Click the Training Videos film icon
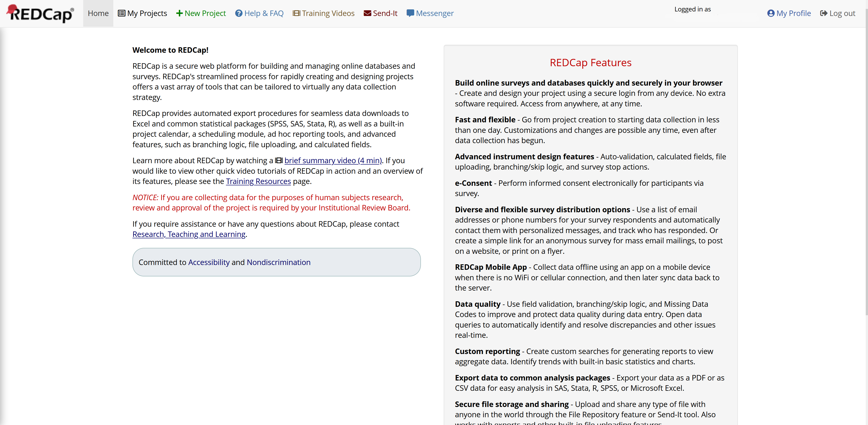868x425 pixels. click(x=296, y=13)
